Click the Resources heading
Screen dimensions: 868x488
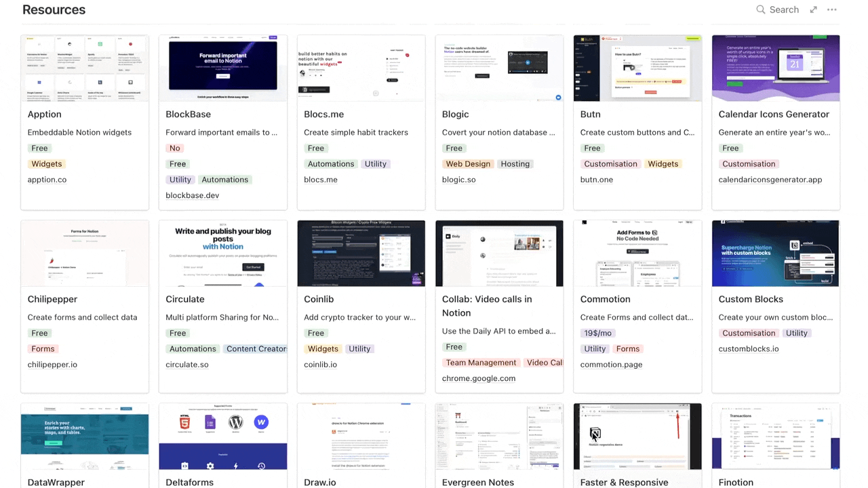tap(54, 9)
